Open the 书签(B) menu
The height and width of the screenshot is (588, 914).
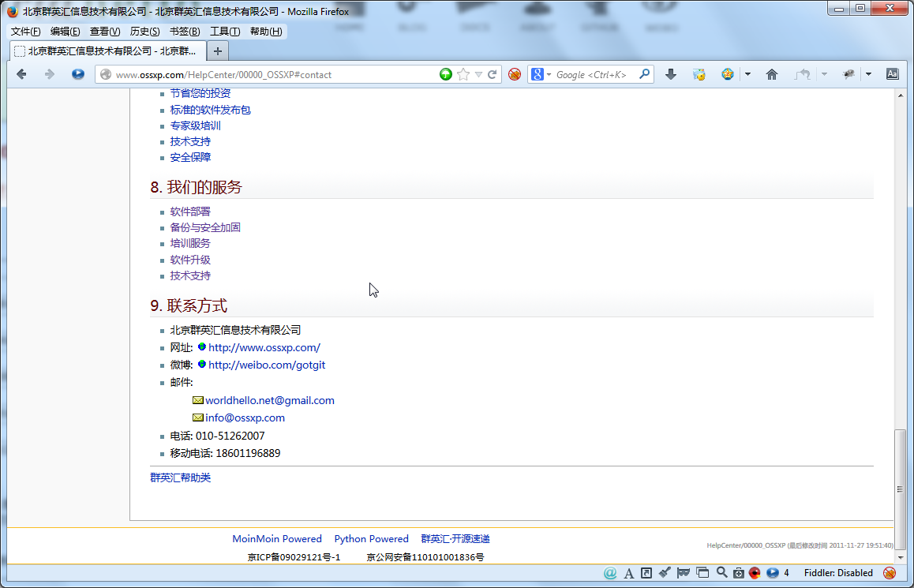185,32
